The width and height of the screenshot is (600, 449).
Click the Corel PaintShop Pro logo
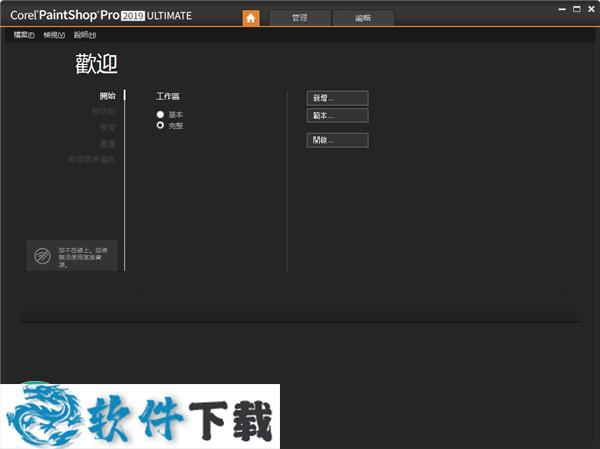[101, 16]
